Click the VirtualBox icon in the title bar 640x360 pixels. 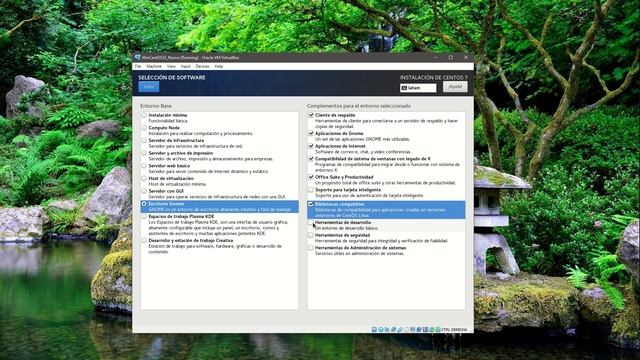(x=138, y=58)
